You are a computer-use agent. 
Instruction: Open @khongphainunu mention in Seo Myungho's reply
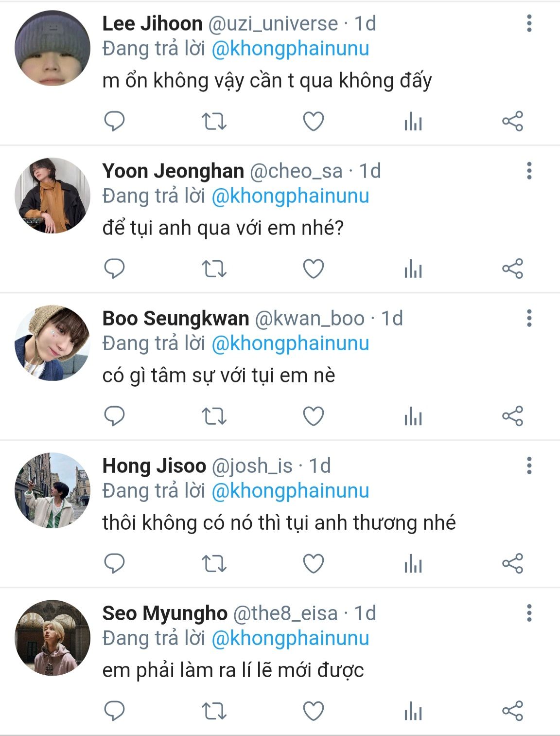(x=290, y=638)
